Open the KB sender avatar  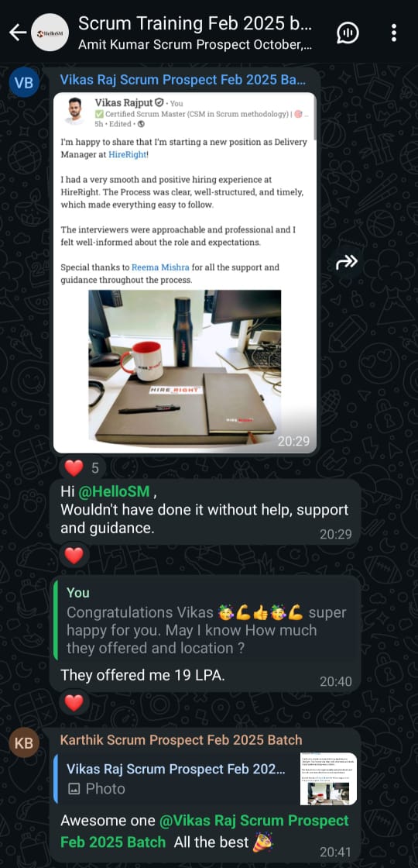(x=24, y=743)
